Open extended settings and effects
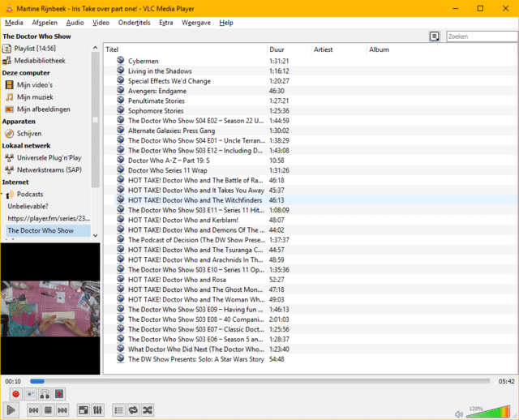This screenshot has height=420, width=519. (x=97, y=410)
